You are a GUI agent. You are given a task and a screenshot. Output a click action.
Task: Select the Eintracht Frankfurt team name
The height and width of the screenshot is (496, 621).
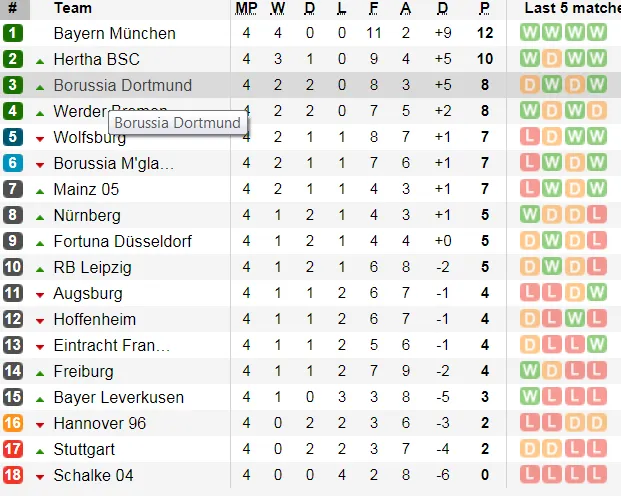(x=111, y=345)
